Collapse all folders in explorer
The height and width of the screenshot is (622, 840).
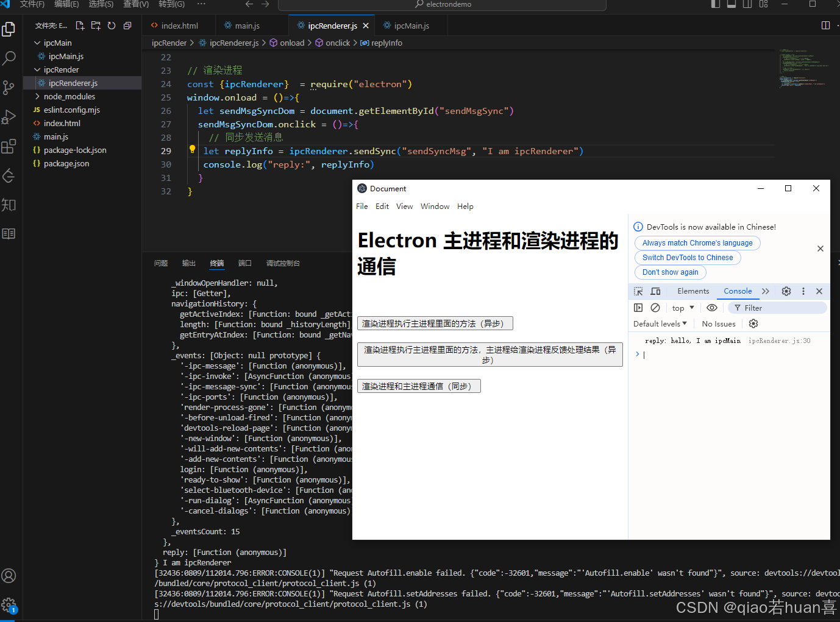click(127, 26)
